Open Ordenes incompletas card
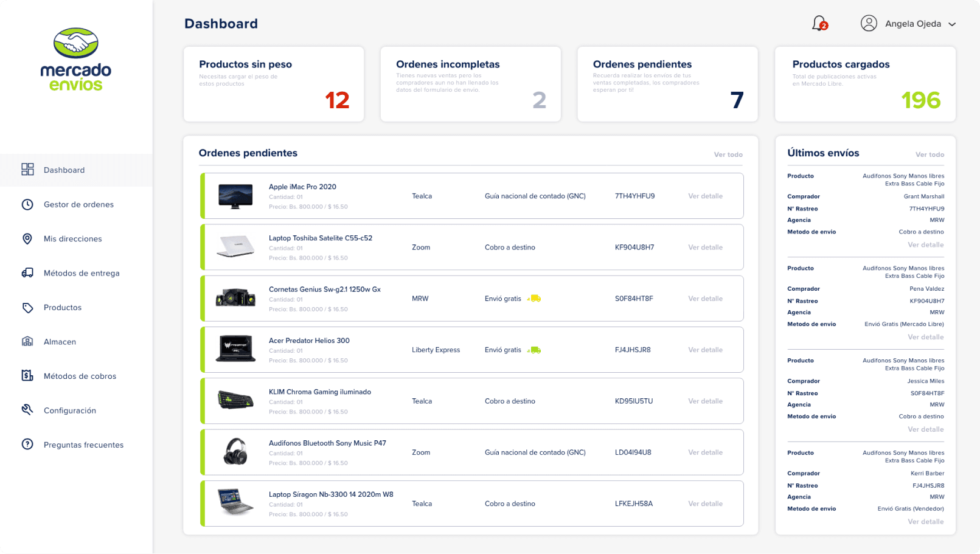This screenshot has height=554, width=980. [x=471, y=84]
